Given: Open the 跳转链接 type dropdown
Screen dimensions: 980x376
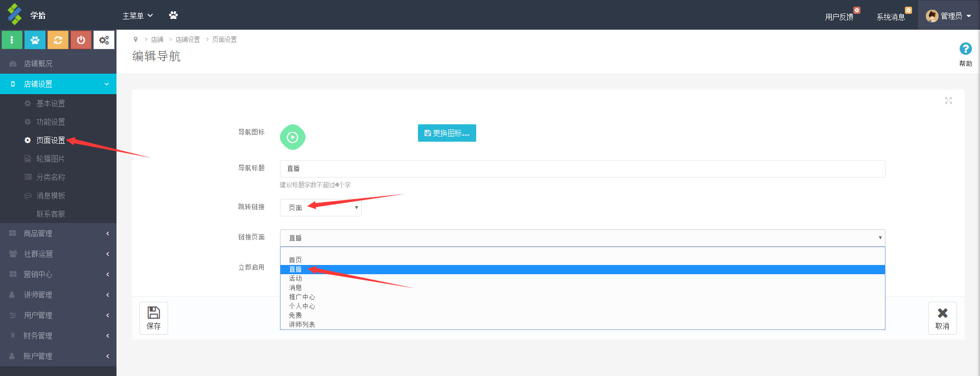Looking at the screenshot, I should pos(320,208).
